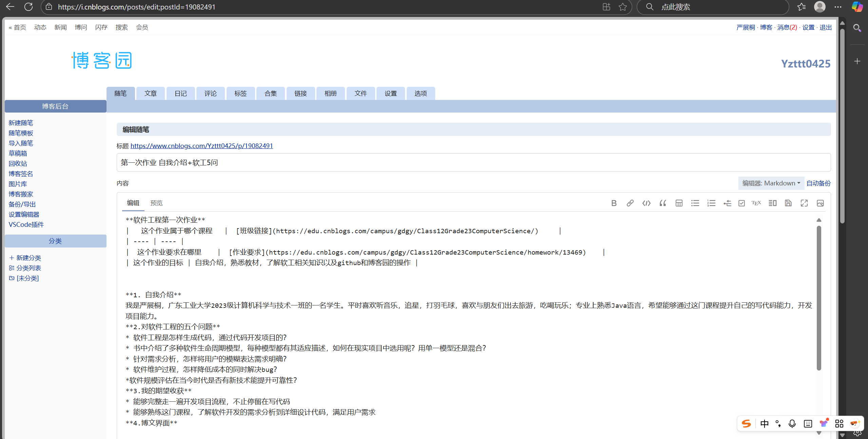Viewport: 868px width, 439px height.
Task: Toggle side-by-side preview mode
Action: coord(772,203)
